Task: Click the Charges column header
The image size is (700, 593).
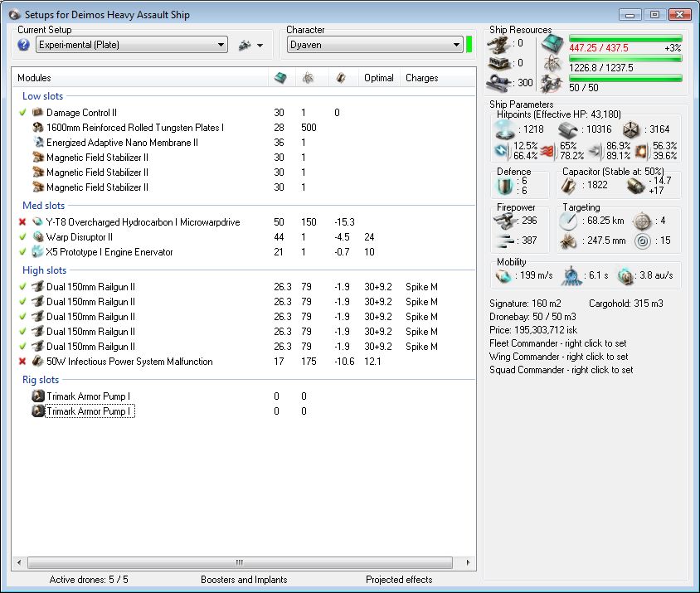Action: (422, 78)
